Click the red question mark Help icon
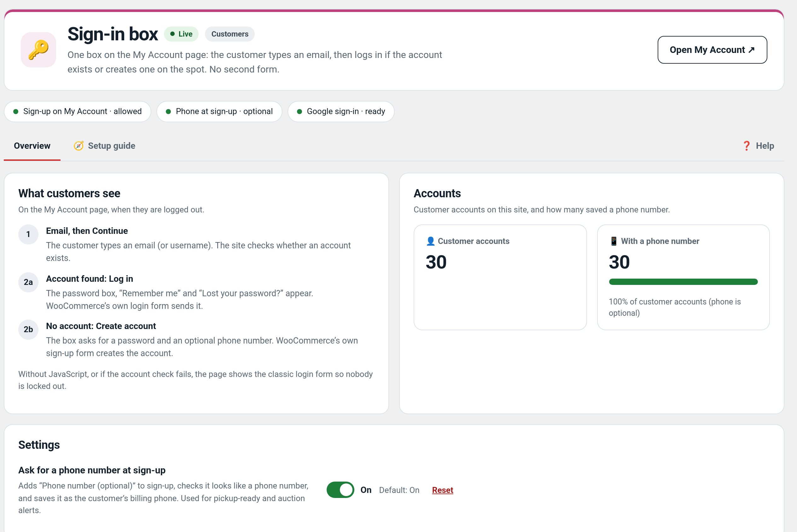The width and height of the screenshot is (797, 532). click(x=747, y=146)
